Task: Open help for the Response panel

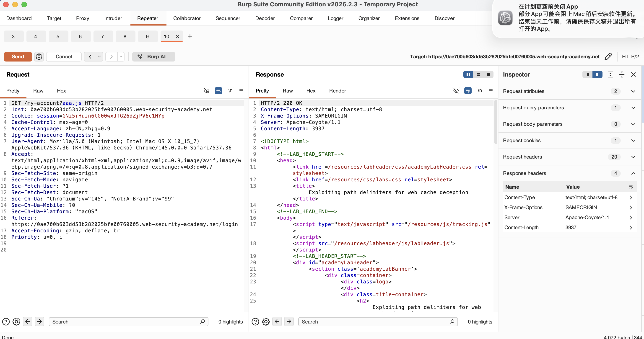Action: coord(255,321)
